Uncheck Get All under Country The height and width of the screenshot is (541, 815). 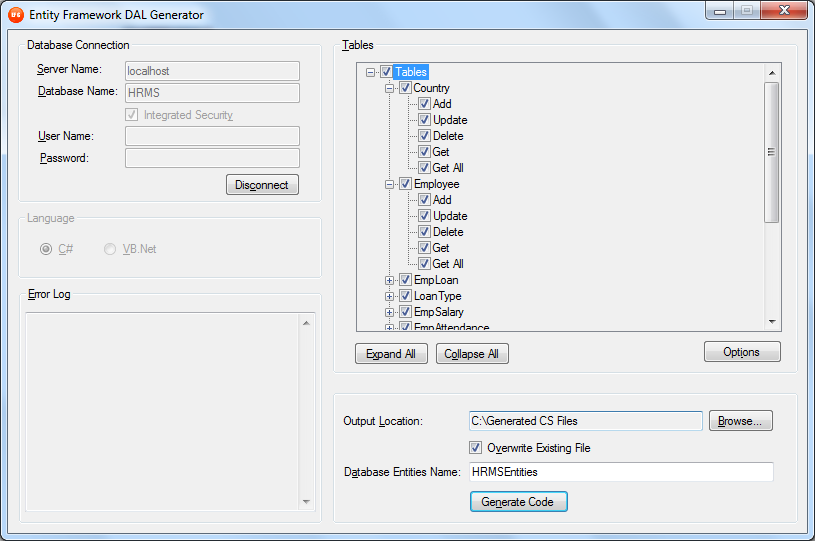pos(425,168)
